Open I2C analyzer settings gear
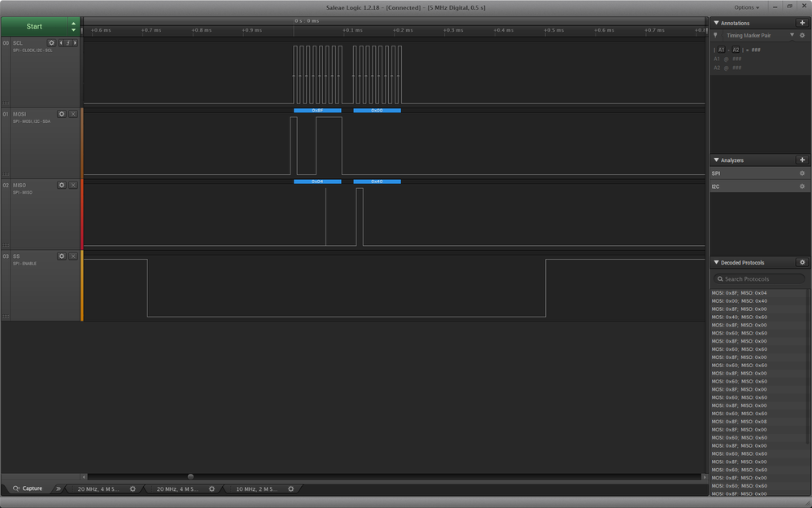This screenshot has height=508, width=812. tap(802, 186)
